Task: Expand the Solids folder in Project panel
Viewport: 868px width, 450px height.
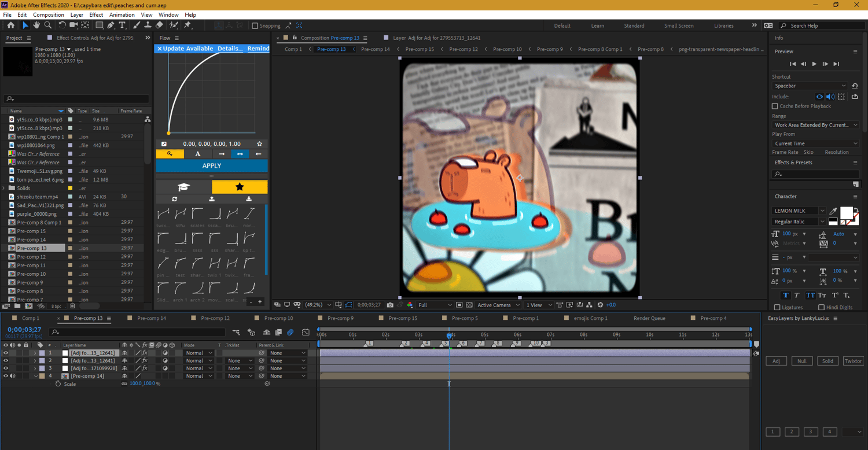Action: click(x=4, y=188)
